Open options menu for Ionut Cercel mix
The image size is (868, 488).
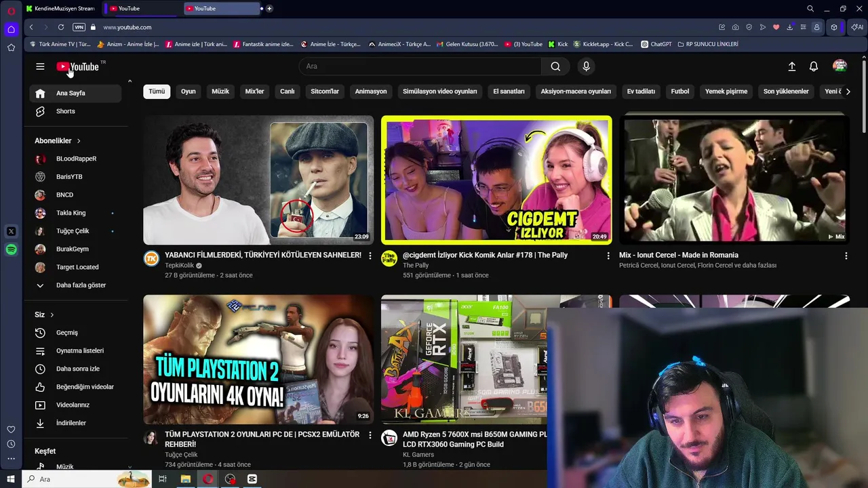(x=846, y=256)
